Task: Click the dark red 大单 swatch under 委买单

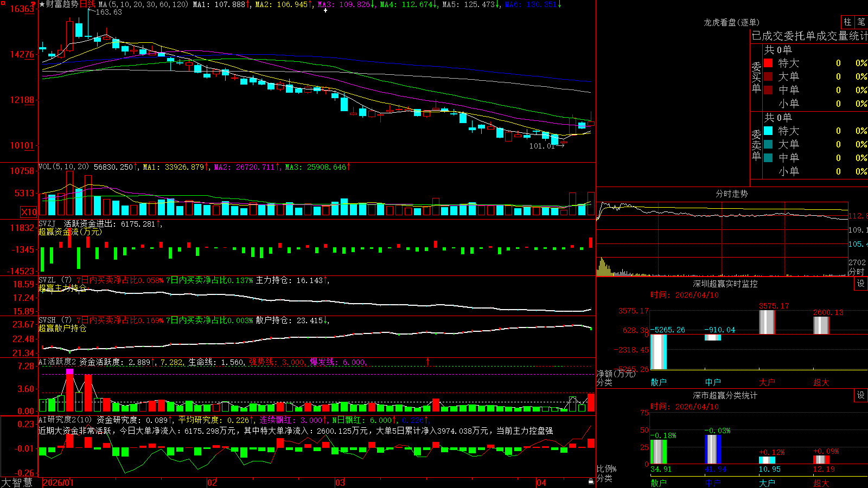Action: tap(768, 76)
